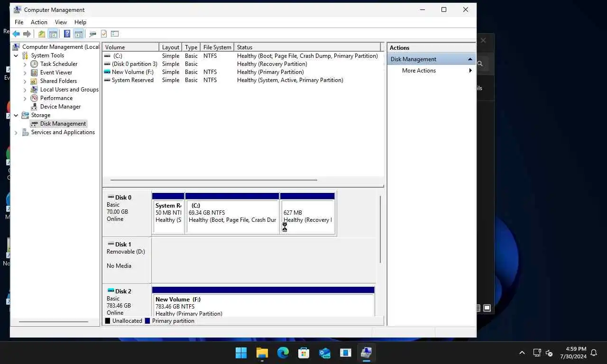This screenshot has height=364, width=607.
Task: Select Disk Management in the tree
Action: coord(63,124)
